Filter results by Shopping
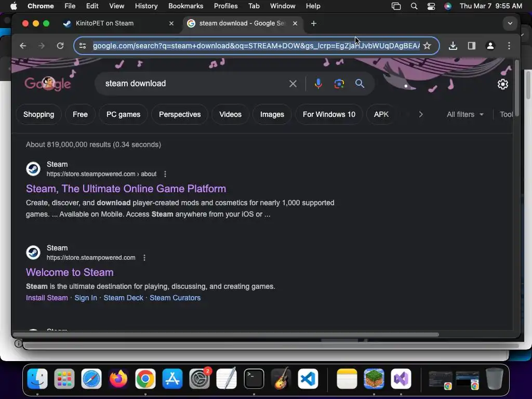Screen dimensions: 532x399 38,114
